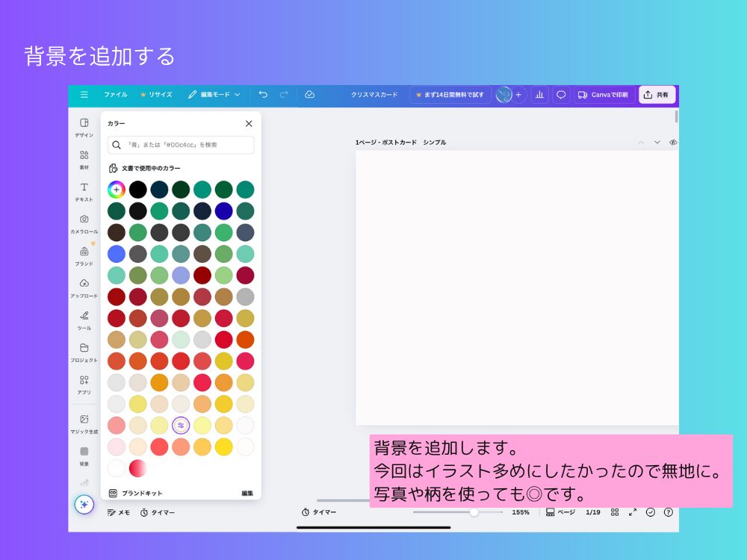Collapse the page with the up chevron
Viewport: 747px width, 560px height.
[x=641, y=142]
